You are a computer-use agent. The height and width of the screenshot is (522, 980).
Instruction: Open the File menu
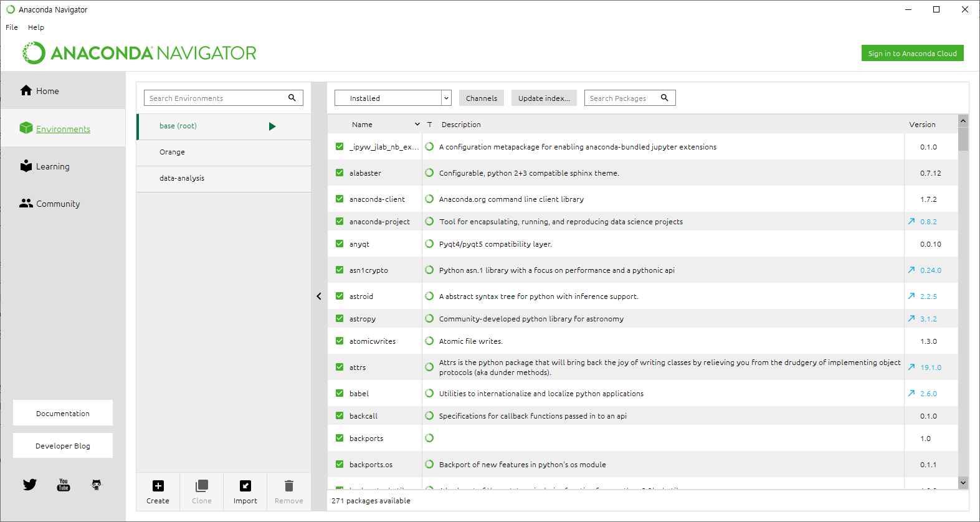(12, 27)
